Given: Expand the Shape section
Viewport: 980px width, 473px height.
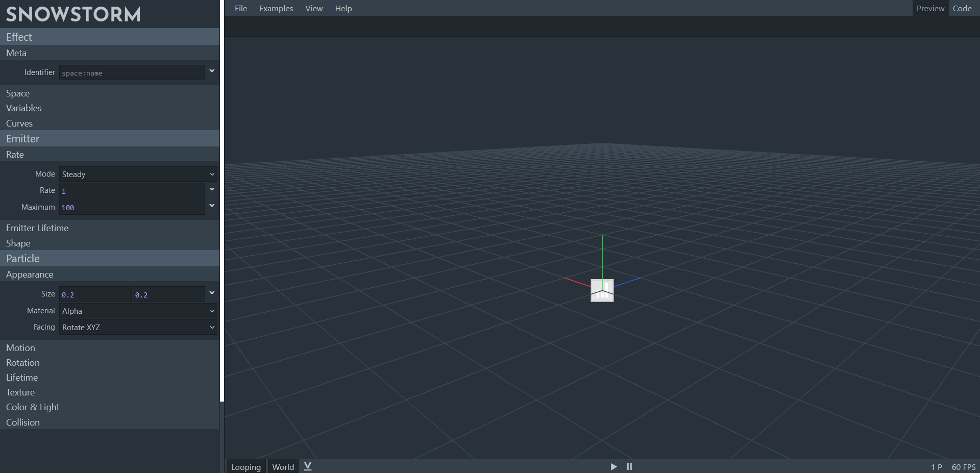Looking at the screenshot, I should (110, 243).
